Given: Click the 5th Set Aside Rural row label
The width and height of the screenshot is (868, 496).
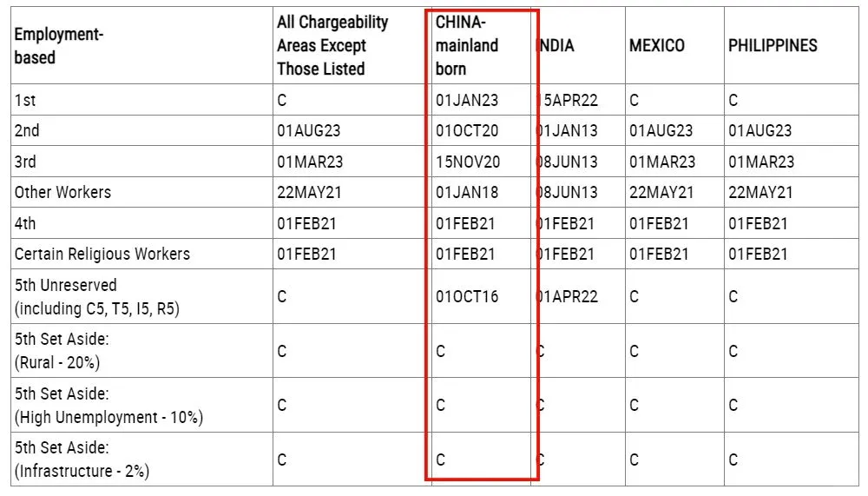Looking at the screenshot, I should point(62,351).
